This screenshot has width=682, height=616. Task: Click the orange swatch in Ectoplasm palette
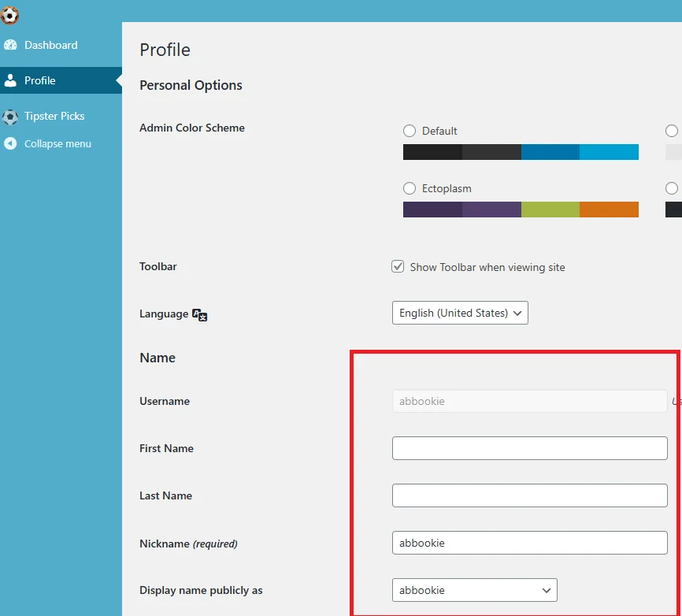click(x=609, y=210)
